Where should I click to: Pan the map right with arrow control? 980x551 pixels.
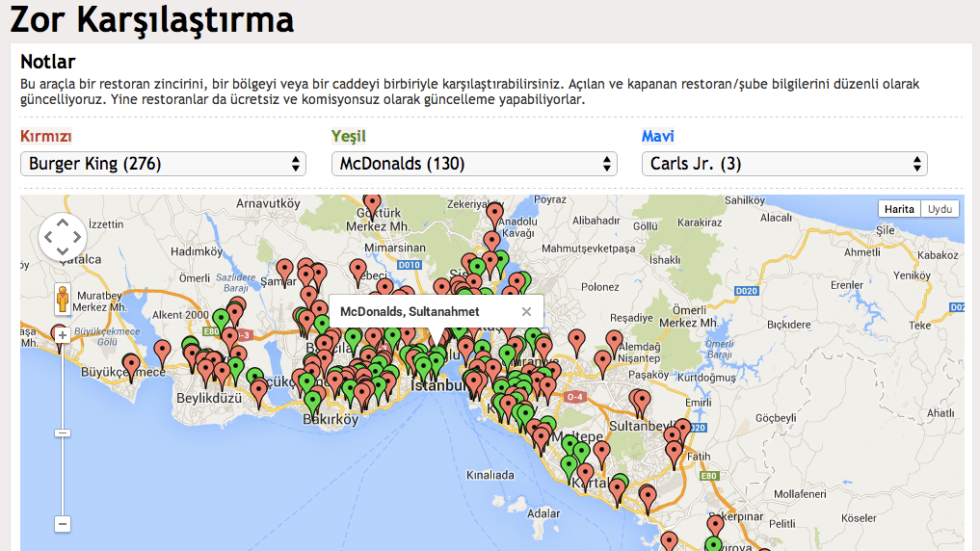pyautogui.click(x=77, y=237)
